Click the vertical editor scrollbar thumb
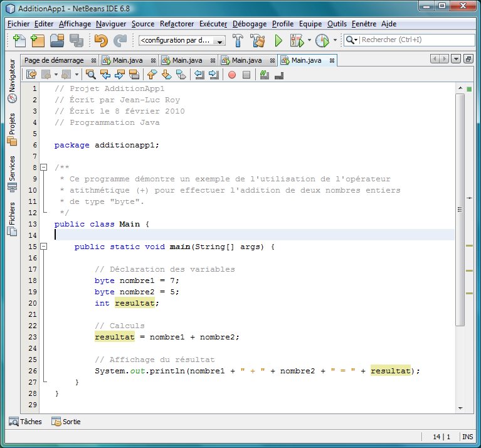The image size is (481, 448). pos(460,210)
